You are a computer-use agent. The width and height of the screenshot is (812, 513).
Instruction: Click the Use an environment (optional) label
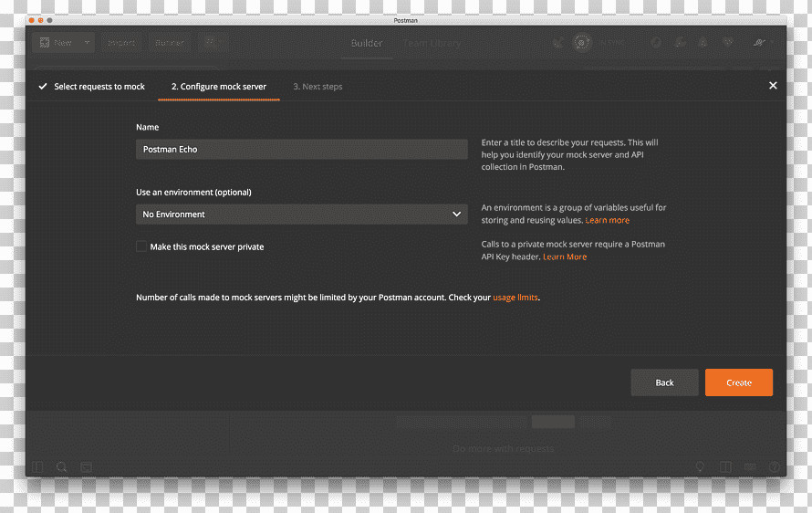[193, 193]
